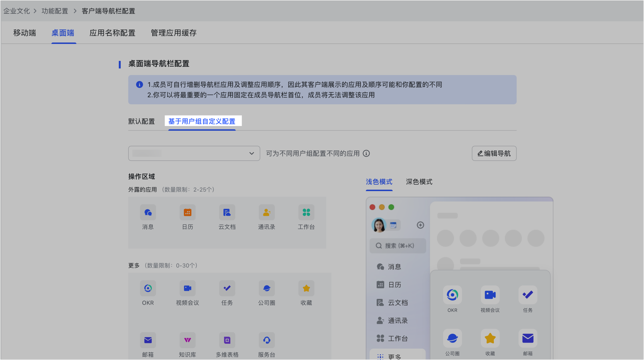
Task: Go to 企业文化 breadcrumb
Action: click(16, 11)
